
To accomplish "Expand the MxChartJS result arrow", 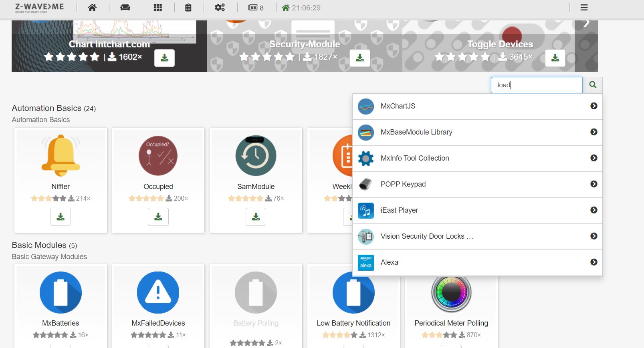I will point(594,106).
